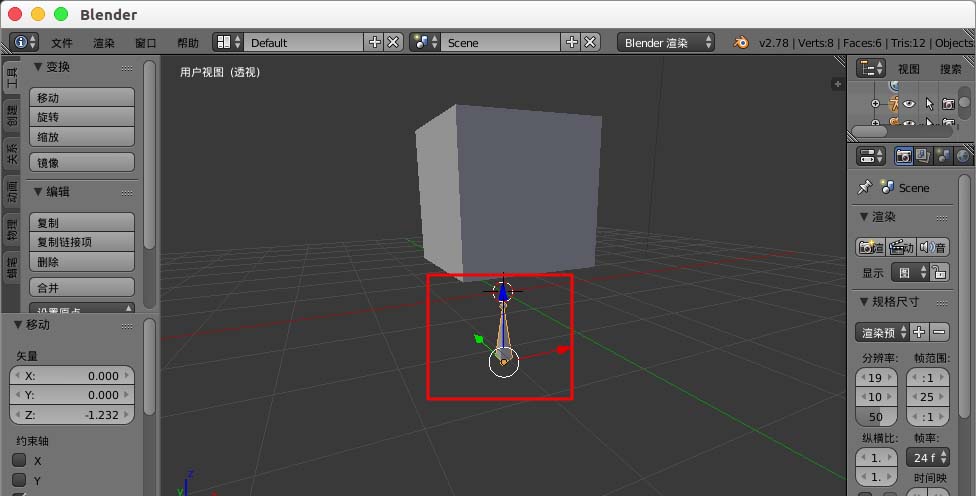
Task: Expand the first outliner tree item
Action: 875,104
